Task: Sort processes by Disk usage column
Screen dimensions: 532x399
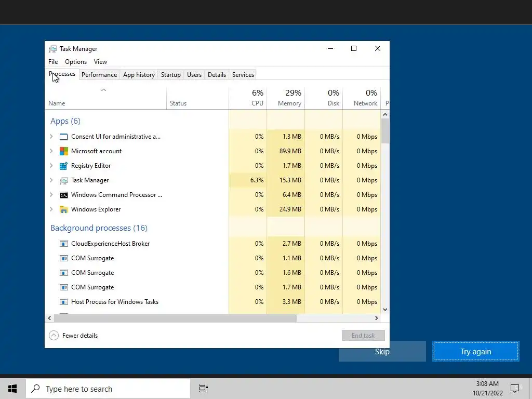Action: (324, 98)
